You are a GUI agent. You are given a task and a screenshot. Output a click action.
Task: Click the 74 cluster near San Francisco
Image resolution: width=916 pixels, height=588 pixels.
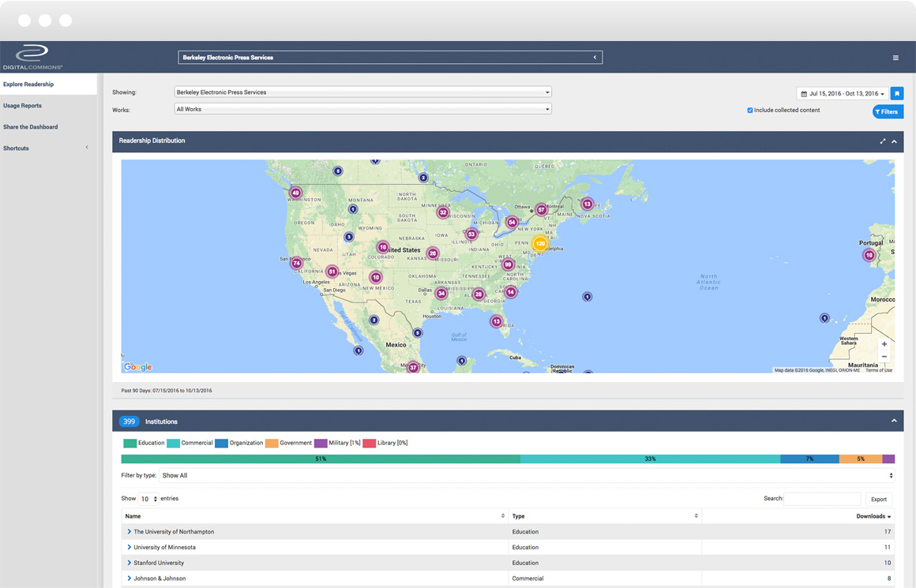point(297,263)
